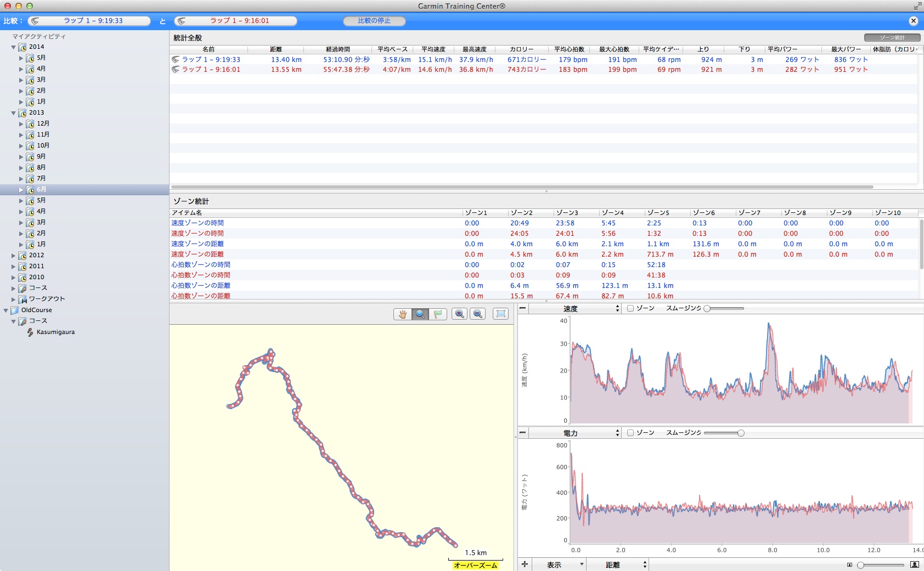Image resolution: width=924 pixels, height=571 pixels.
Task: Click second comparison lap selector 9:16:01
Action: (x=235, y=21)
